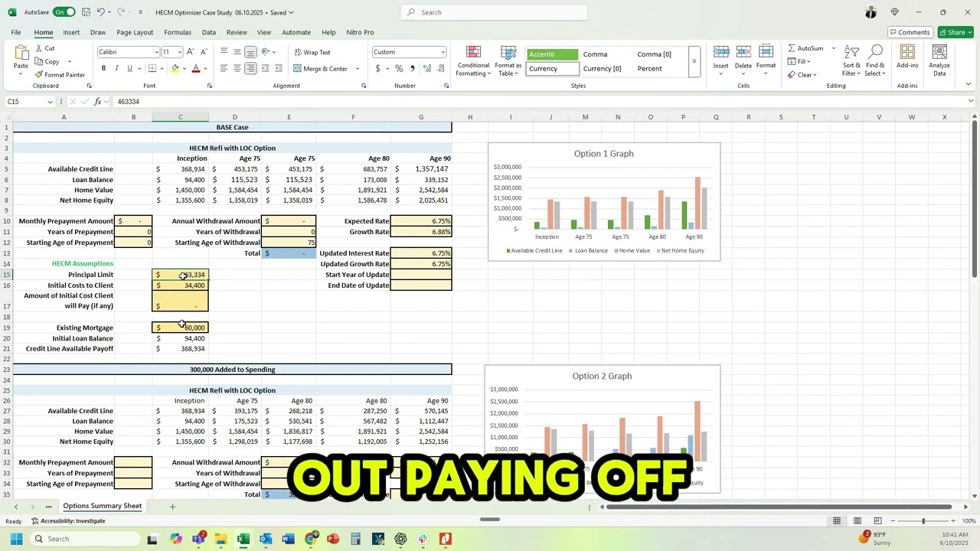Open the Sort & Filter dropdown
This screenshot has width=980, height=551.
coord(851,60)
